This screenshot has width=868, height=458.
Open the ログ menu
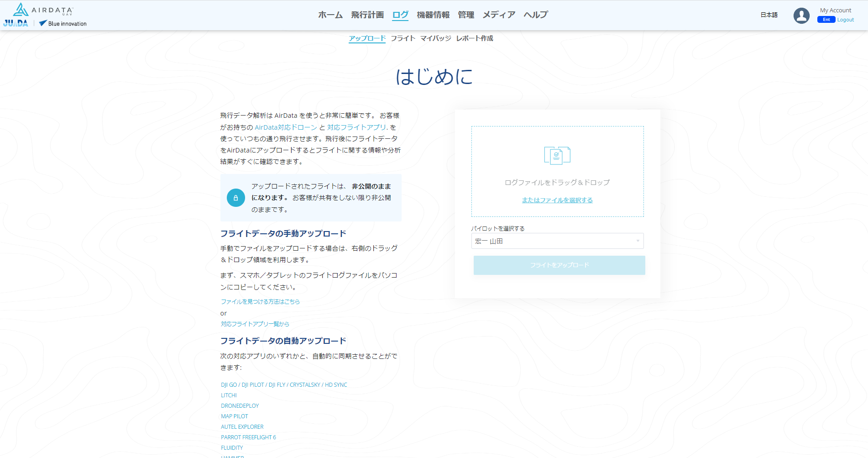(x=400, y=15)
